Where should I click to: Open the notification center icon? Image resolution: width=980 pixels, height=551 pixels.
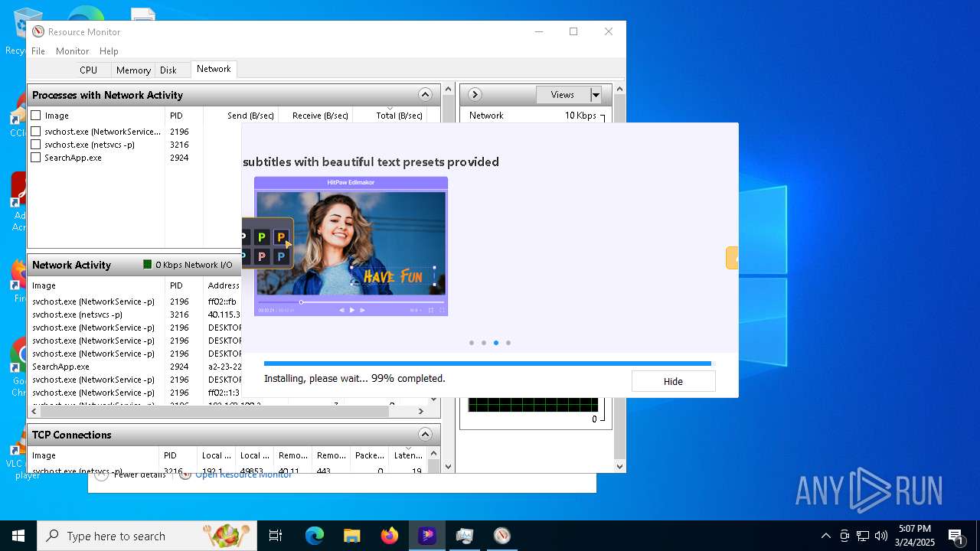tap(956, 536)
